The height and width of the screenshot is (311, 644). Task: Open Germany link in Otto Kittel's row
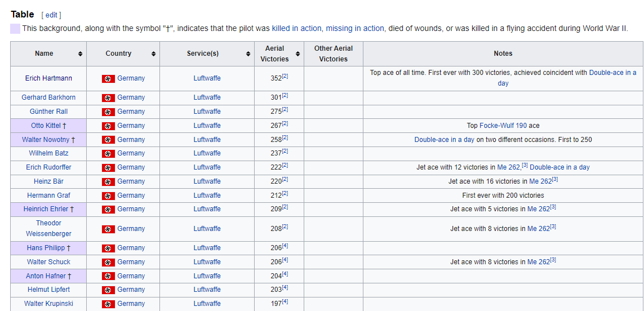coord(131,125)
